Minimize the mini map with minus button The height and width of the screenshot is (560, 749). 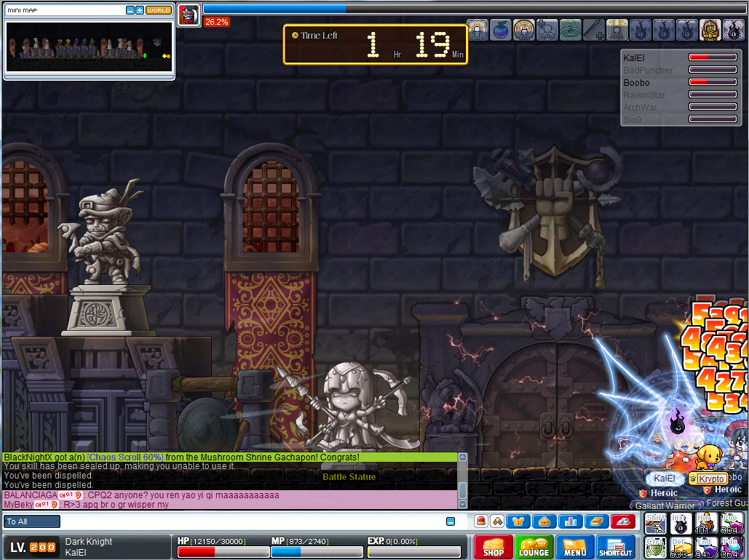tap(130, 10)
